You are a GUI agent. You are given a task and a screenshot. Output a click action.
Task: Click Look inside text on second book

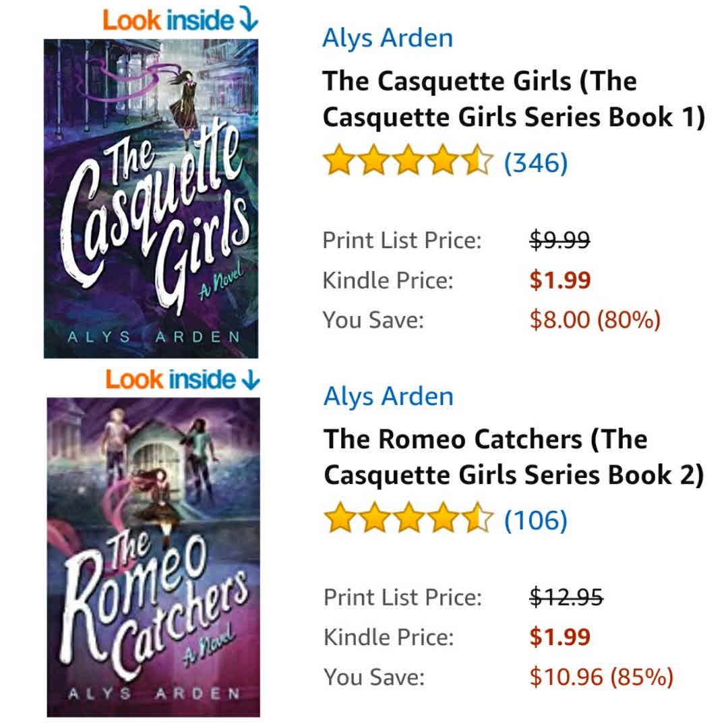click(x=171, y=380)
